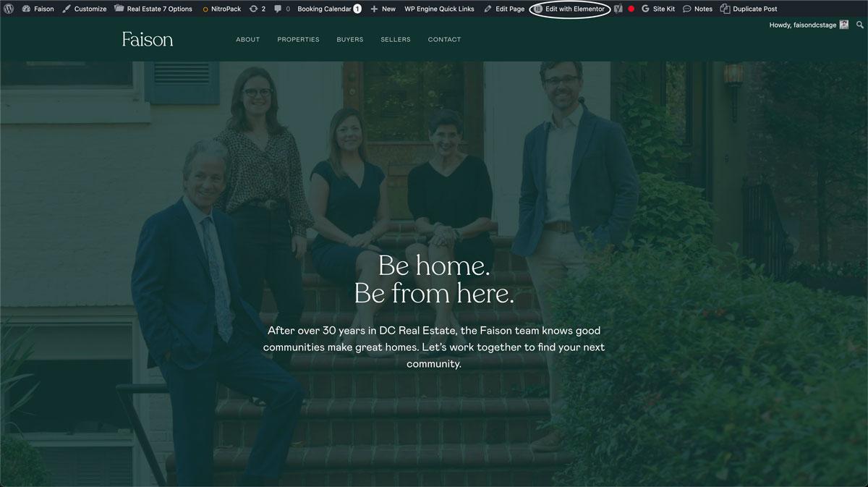Expand the WP Engine Quick Links menu
The height and width of the screenshot is (487, 868).
(439, 9)
